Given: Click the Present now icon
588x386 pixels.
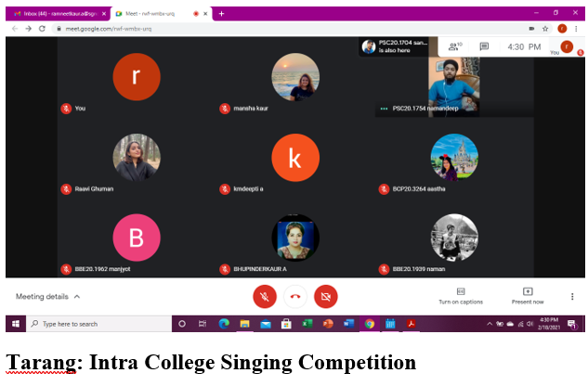Looking at the screenshot, I should [x=528, y=291].
